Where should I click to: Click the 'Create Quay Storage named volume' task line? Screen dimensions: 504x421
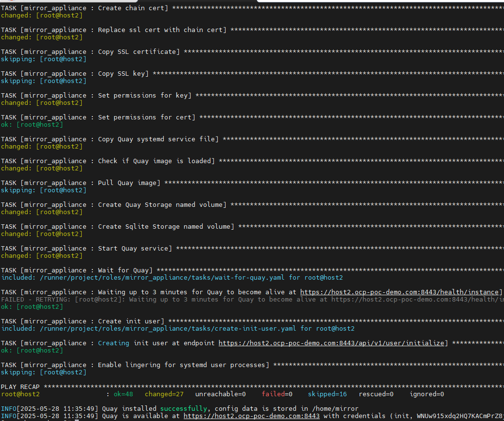click(252, 204)
